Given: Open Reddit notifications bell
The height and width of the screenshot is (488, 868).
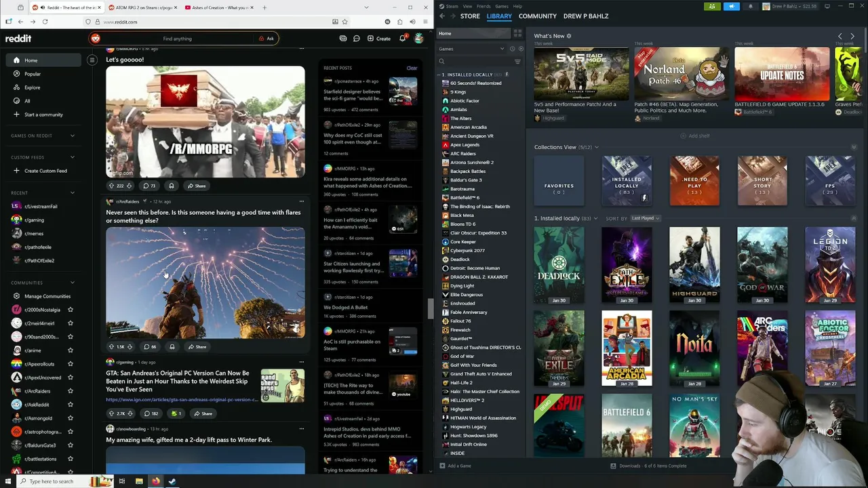Looking at the screenshot, I should tap(402, 39).
